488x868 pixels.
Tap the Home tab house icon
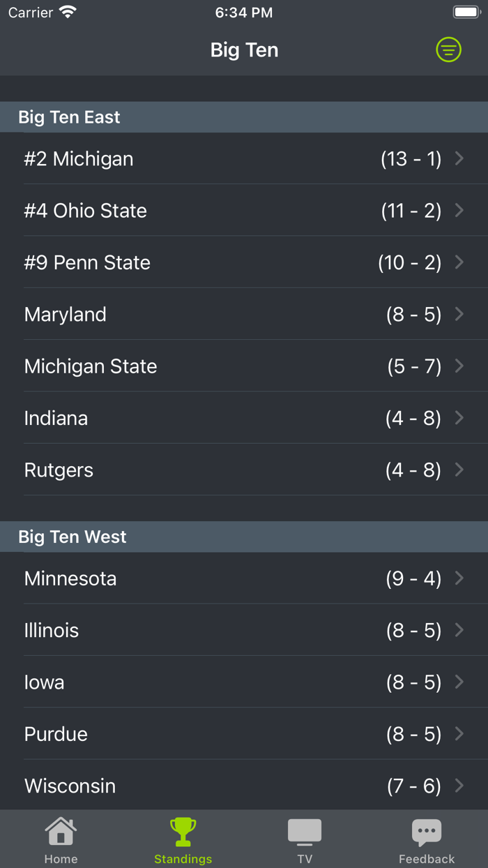pyautogui.click(x=61, y=830)
